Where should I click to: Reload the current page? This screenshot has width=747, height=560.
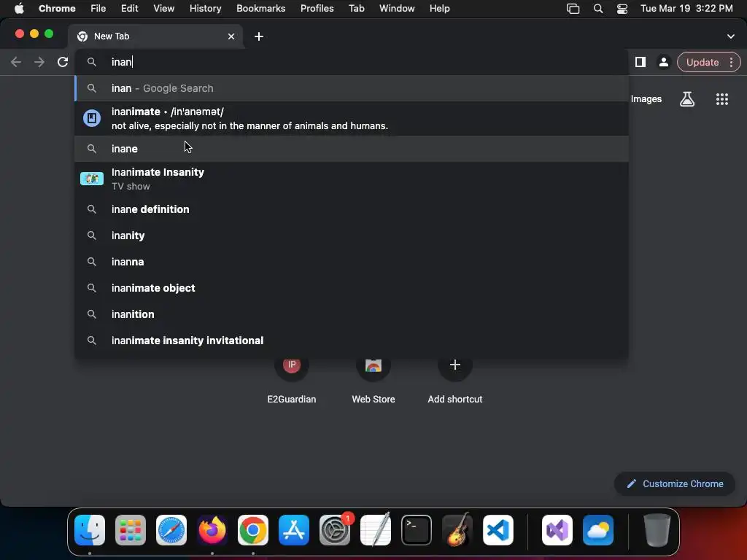coord(63,62)
